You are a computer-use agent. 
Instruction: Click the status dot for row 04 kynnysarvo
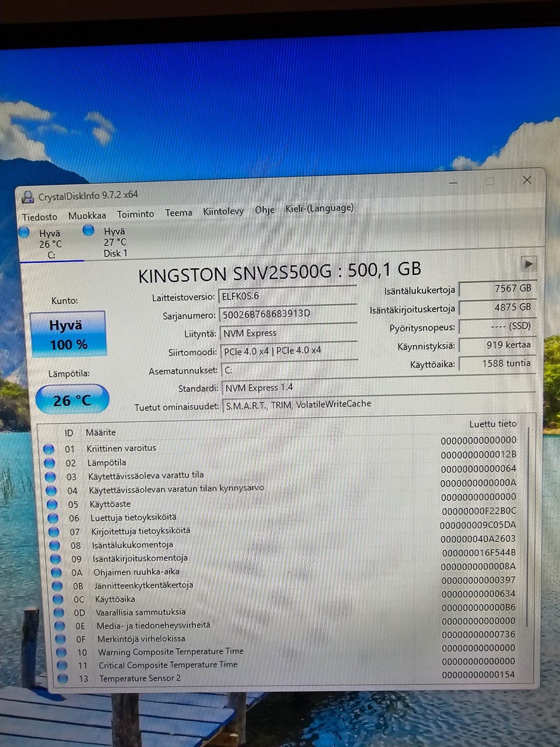(51, 491)
